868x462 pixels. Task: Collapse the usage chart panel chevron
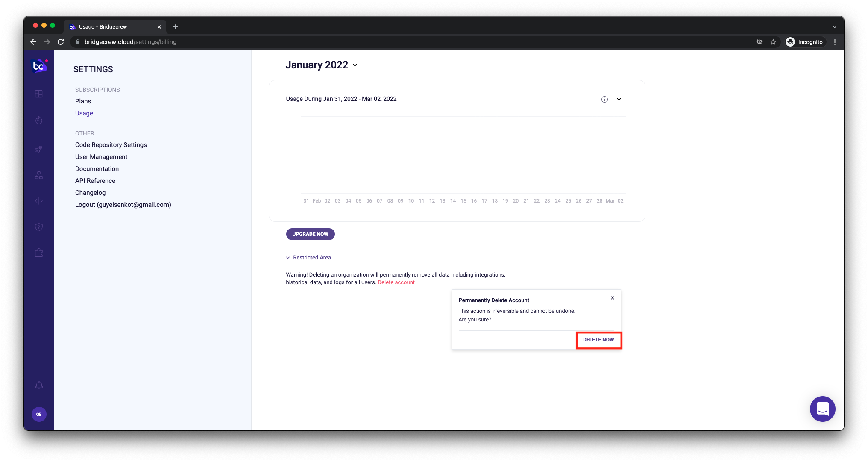coord(619,99)
